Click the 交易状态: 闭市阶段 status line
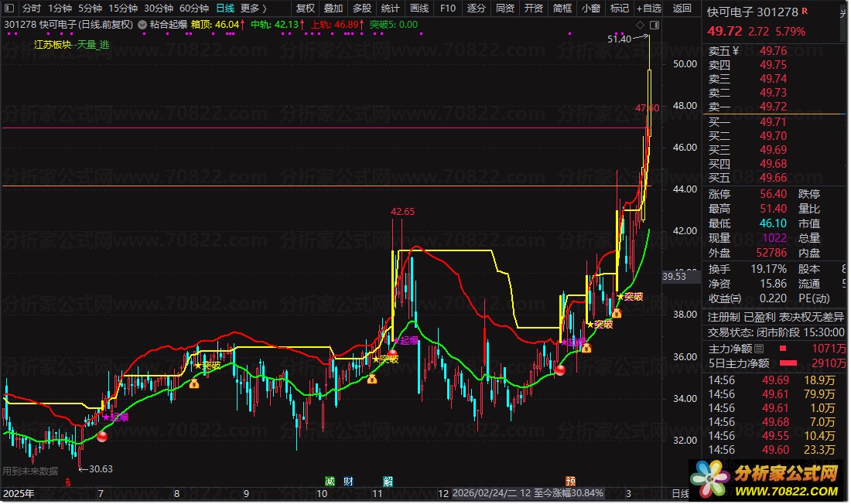Image resolution: width=851 pixels, height=504 pixels. click(x=775, y=332)
